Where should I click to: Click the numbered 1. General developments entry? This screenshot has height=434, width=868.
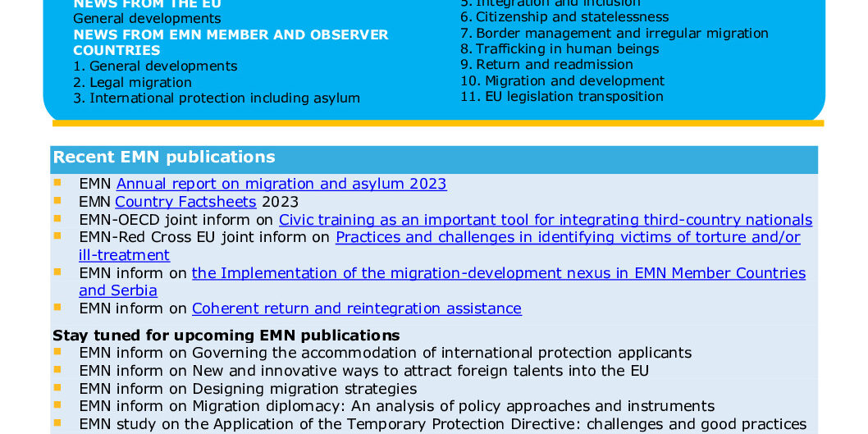(x=155, y=66)
